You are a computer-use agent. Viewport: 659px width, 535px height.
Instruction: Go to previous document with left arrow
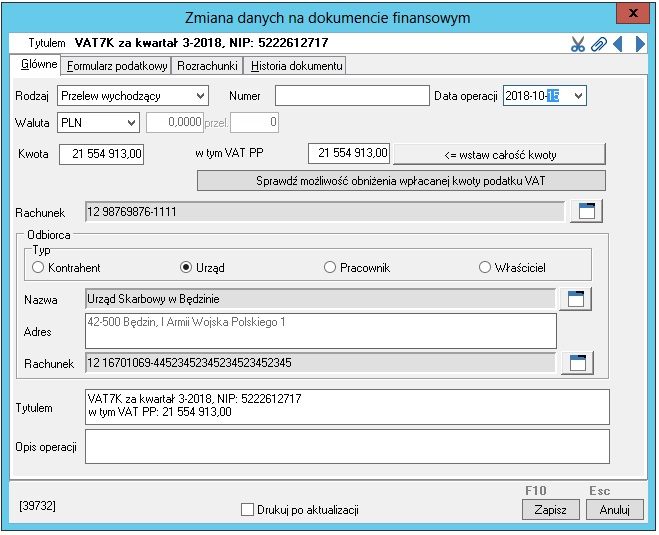[618, 44]
